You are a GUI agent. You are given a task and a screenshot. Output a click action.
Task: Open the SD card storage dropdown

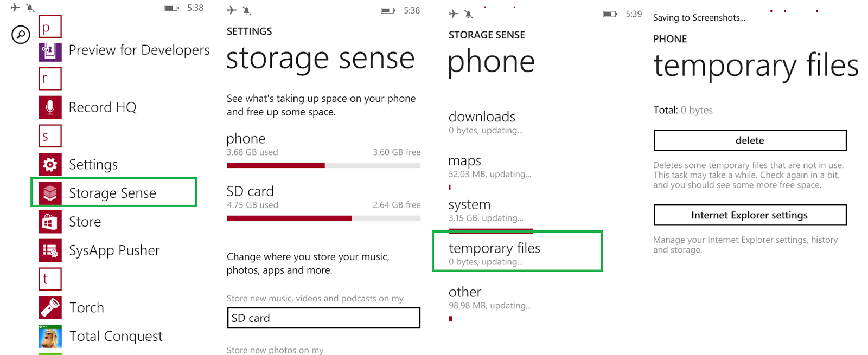(323, 318)
